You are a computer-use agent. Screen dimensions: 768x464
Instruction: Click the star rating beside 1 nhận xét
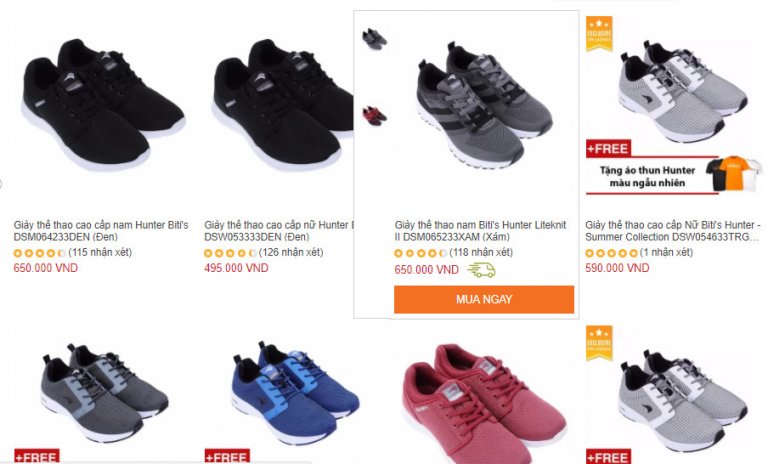click(611, 253)
